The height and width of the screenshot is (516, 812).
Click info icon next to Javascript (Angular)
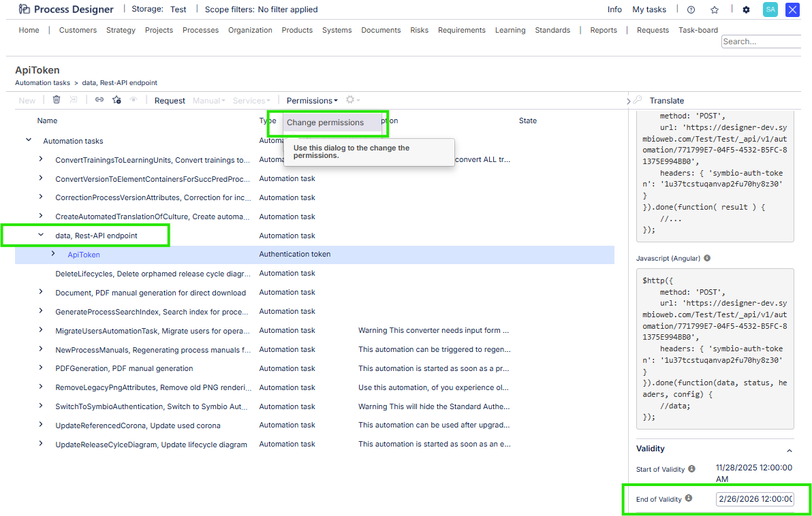(x=707, y=258)
